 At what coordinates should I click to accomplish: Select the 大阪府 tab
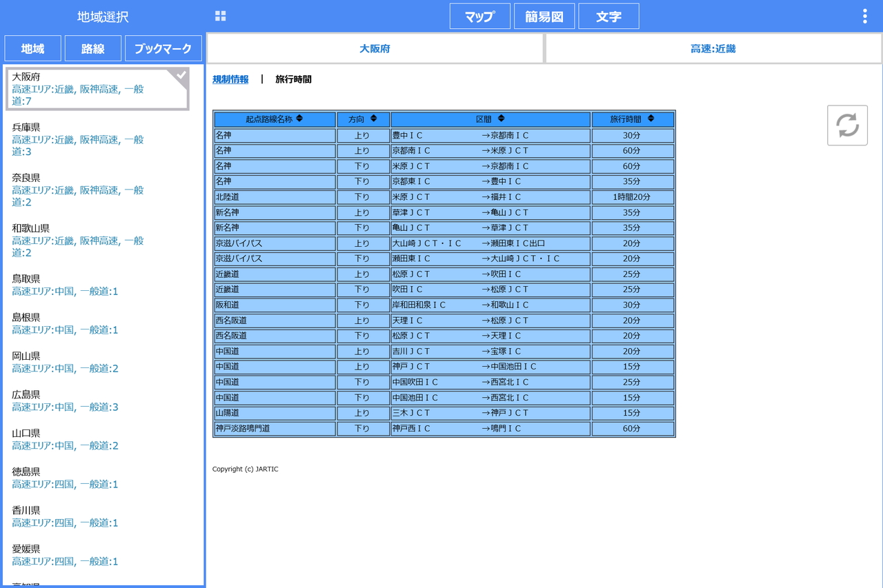point(375,48)
